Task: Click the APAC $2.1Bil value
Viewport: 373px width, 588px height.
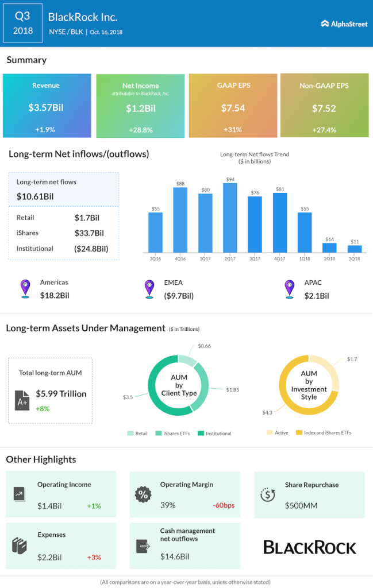Action: click(x=317, y=296)
